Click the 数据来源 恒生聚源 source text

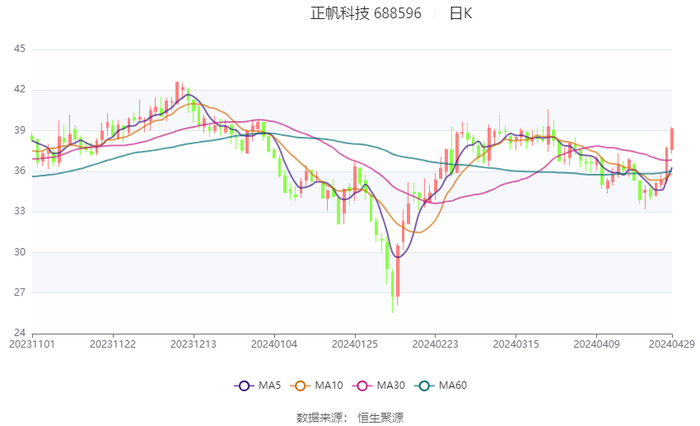(350, 417)
